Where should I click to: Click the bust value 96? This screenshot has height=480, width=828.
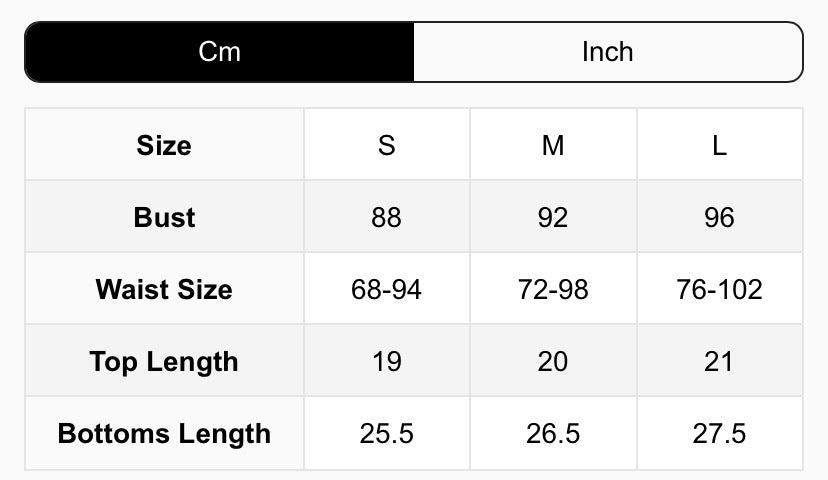point(719,217)
